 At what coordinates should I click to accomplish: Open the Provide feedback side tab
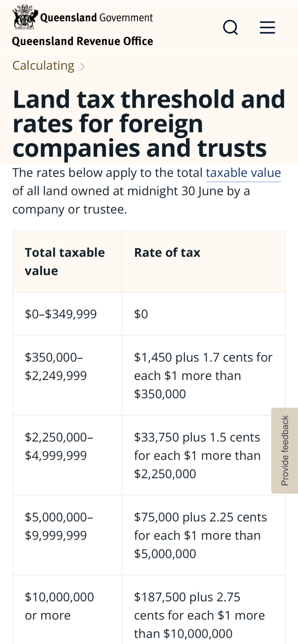pyautogui.click(x=284, y=450)
